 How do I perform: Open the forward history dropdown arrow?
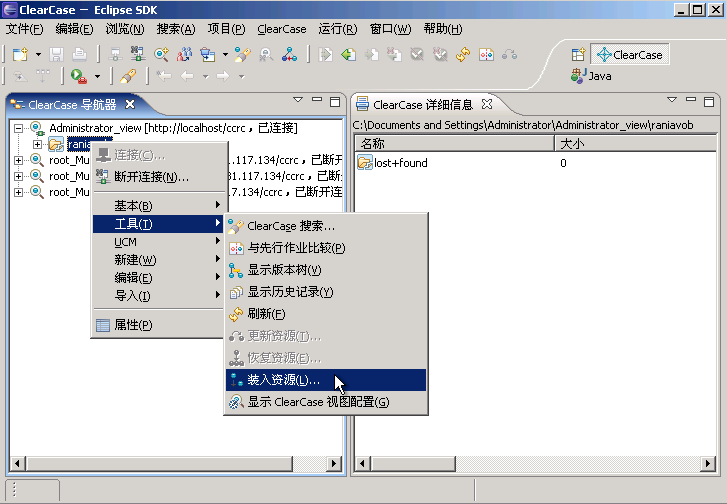242,76
